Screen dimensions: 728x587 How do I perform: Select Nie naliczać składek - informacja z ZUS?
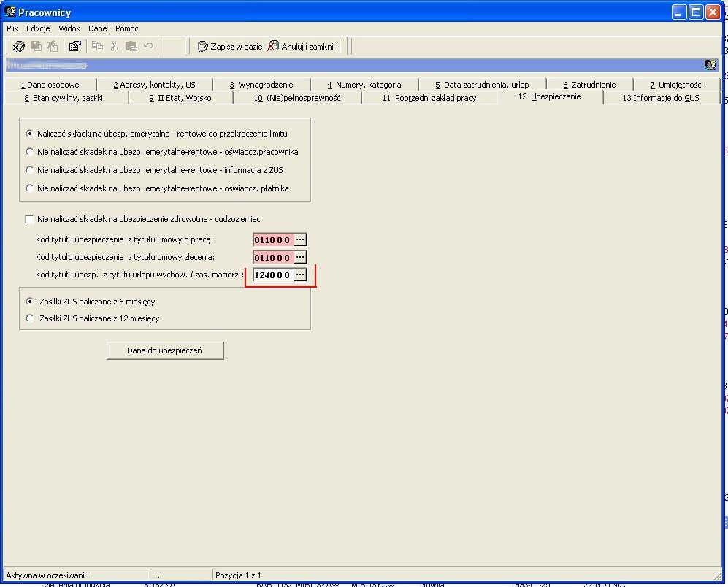pyautogui.click(x=155, y=170)
